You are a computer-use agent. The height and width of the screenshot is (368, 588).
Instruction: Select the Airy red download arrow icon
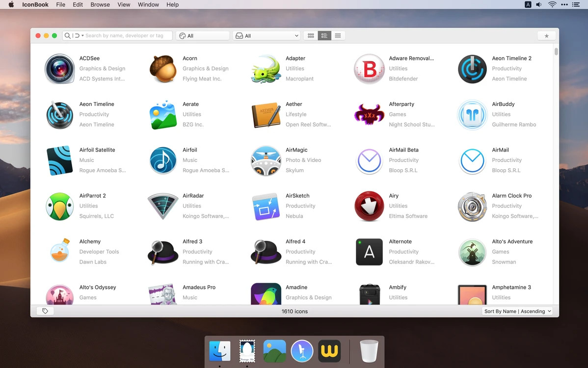click(x=370, y=207)
